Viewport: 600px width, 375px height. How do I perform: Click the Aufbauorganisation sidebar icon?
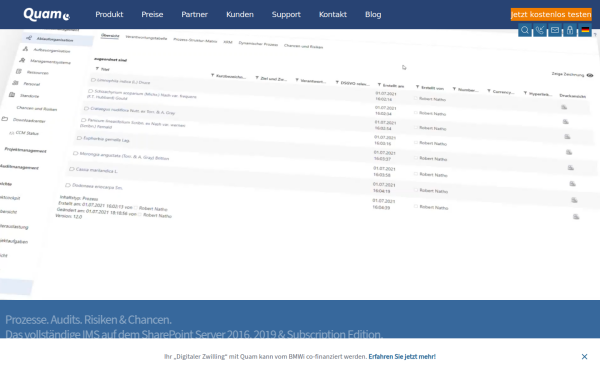pos(25,49)
